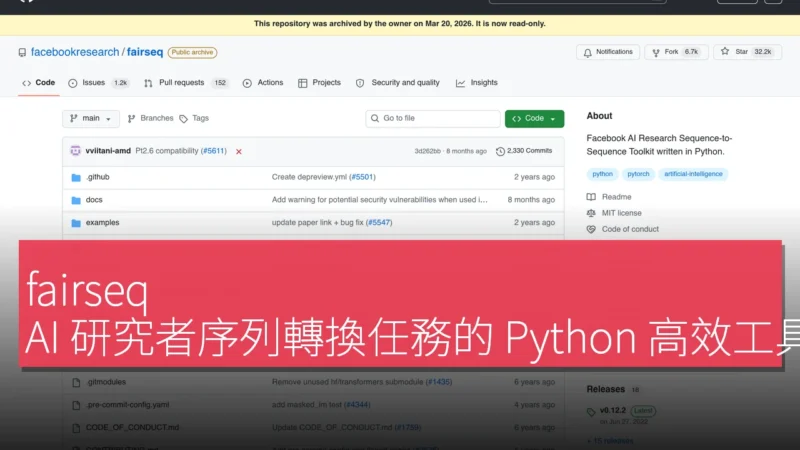Screen dimensions: 800x450
Task: Select the pytorch topic tag
Action: [x=638, y=174]
